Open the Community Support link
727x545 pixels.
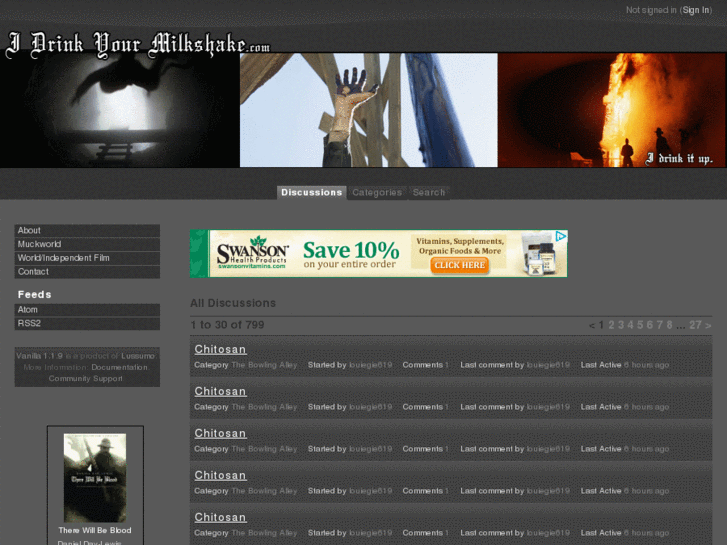86,378
